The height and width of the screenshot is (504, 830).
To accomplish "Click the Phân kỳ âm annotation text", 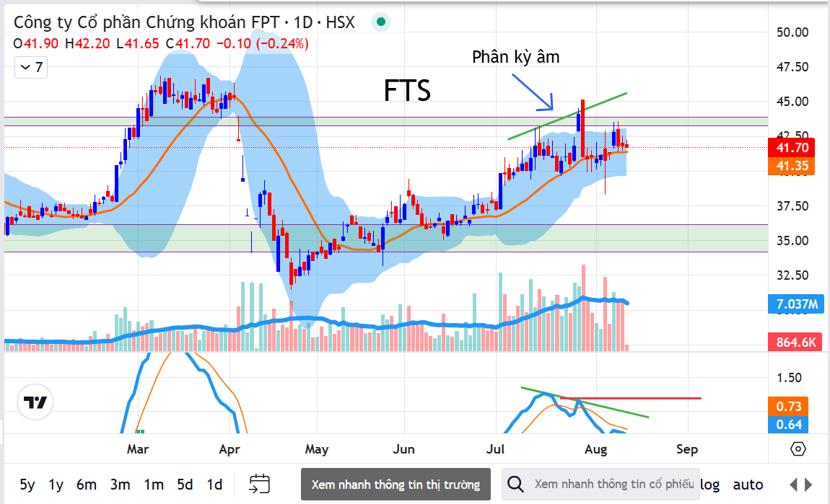I will pos(515,57).
